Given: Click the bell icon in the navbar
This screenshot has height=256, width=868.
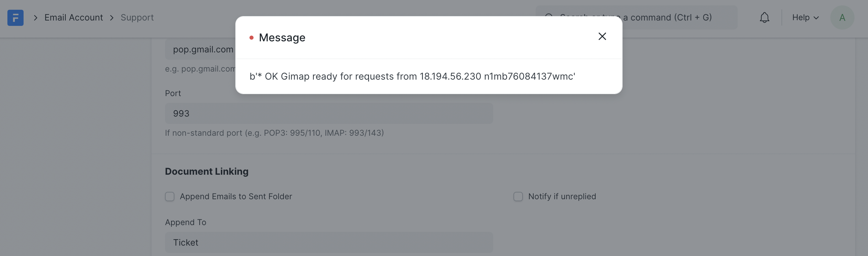Looking at the screenshot, I should [x=764, y=17].
